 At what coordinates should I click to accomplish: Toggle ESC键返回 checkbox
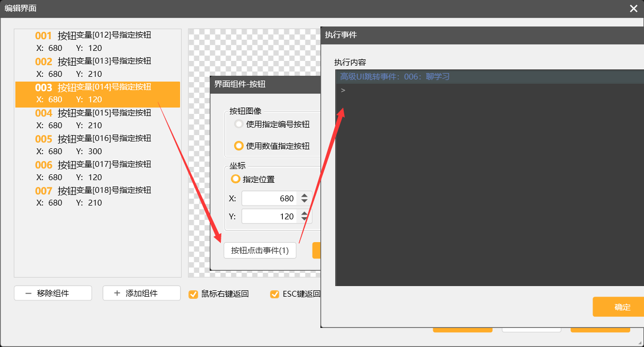274,294
